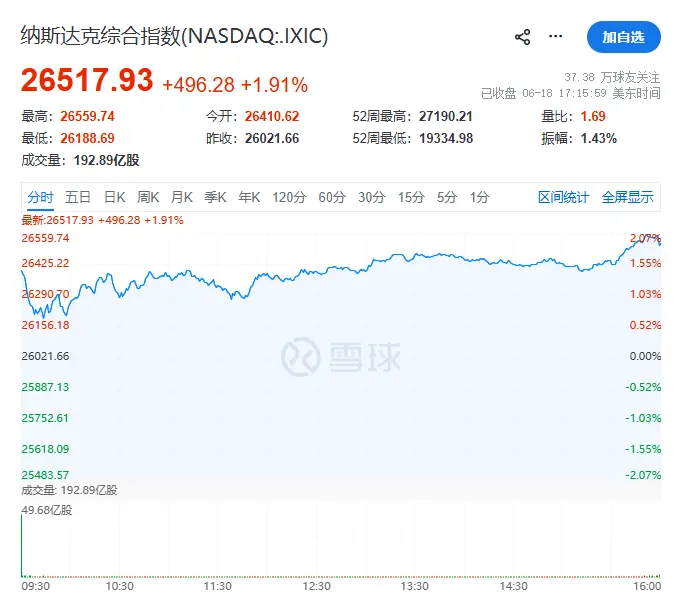Click the 11:30 time axis label
674x608 pixels.
point(218,586)
